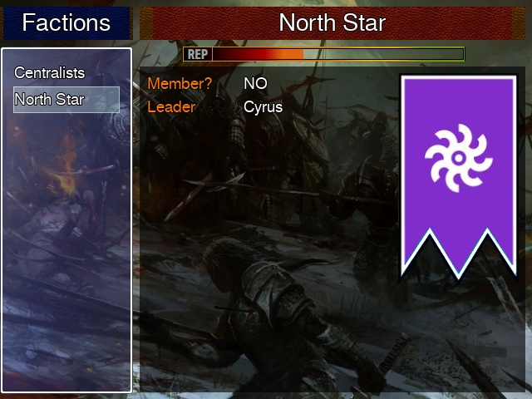Viewport: 532px width, 399px height.
Task: Click the gold trim right of the North Star title
Action: point(519,23)
